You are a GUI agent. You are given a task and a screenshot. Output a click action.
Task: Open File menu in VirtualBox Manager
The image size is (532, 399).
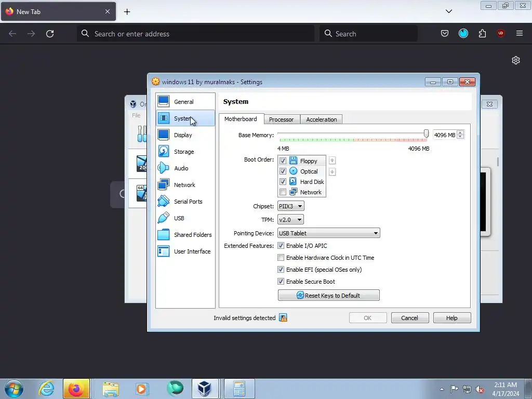tap(136, 115)
